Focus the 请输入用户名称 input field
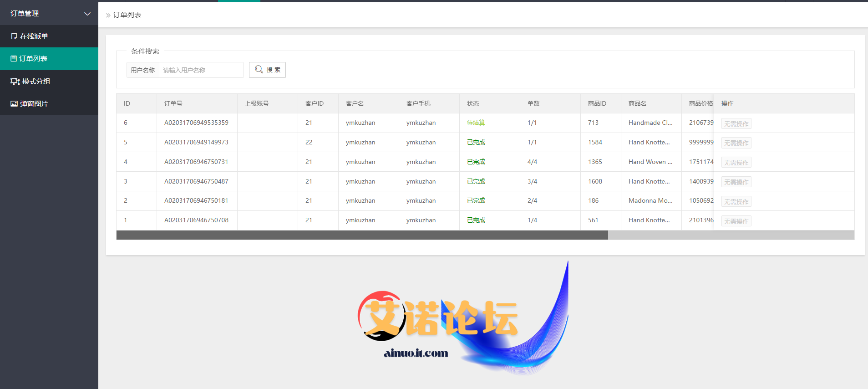Viewport: 868px width, 389px height. 201,70
